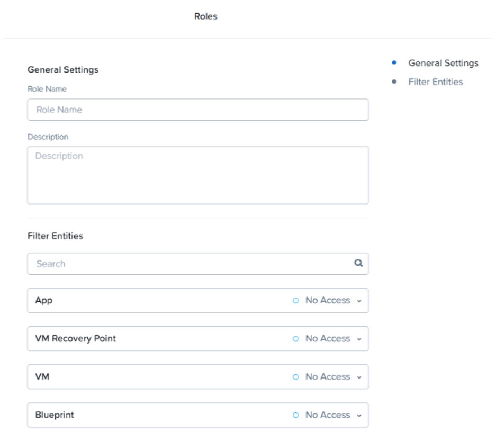The width and height of the screenshot is (504, 432).
Task: Expand the Blueprint row chevron arrow
Action: click(359, 416)
